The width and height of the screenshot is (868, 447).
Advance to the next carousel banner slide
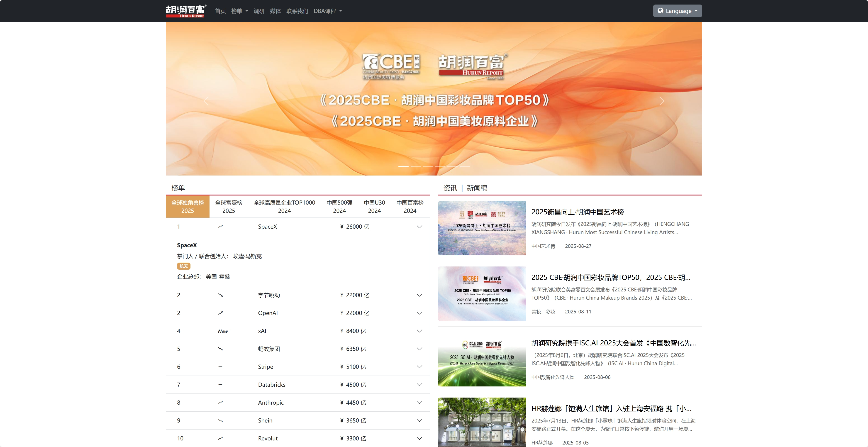tap(661, 101)
